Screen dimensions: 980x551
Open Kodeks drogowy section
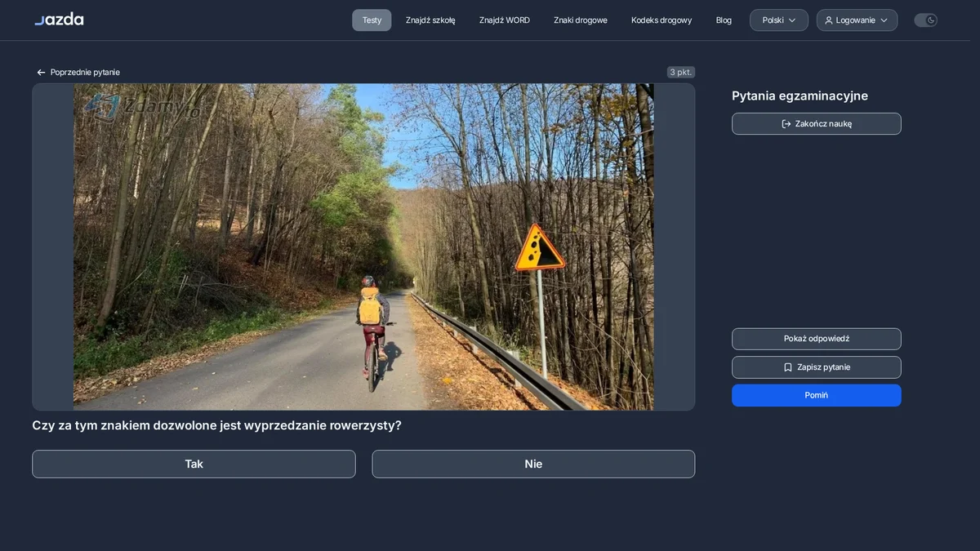661,20
